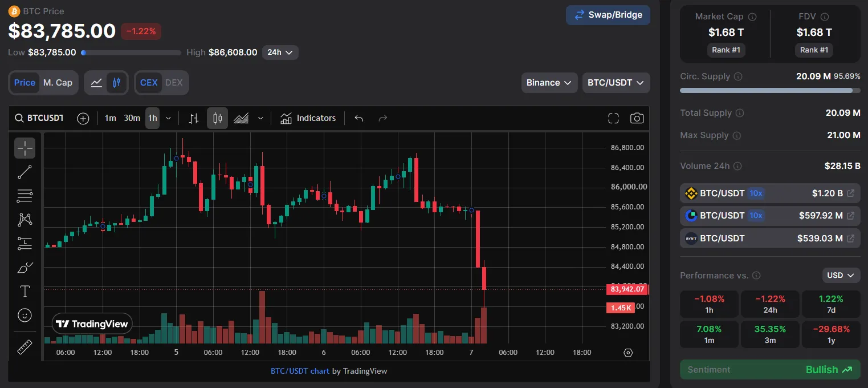Redo the chart action
Viewport: 868px width, 388px height.
(383, 118)
